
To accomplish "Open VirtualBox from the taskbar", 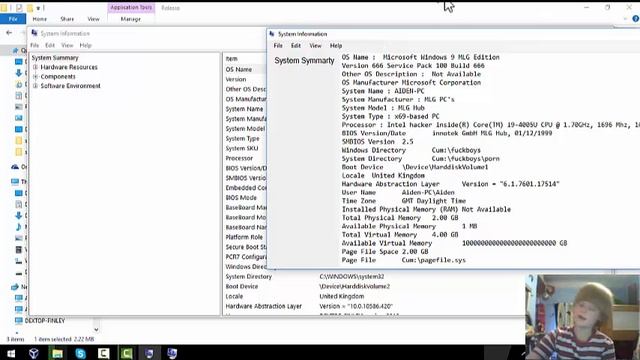I will [x=33, y=353].
